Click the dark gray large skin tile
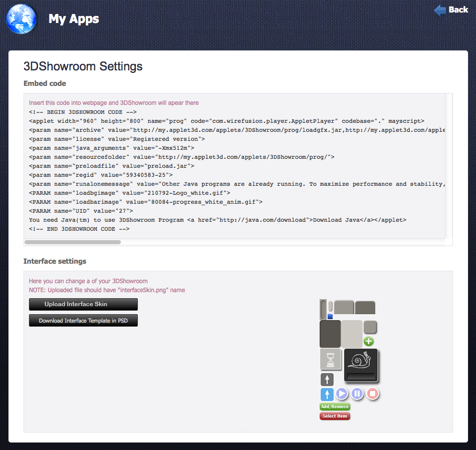The height and width of the screenshot is (450, 476). coord(330,334)
